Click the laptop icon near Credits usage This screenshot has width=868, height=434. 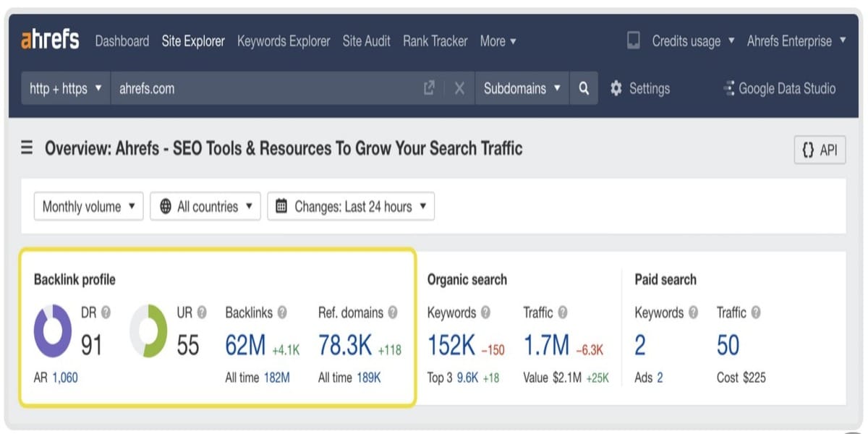[x=634, y=41]
